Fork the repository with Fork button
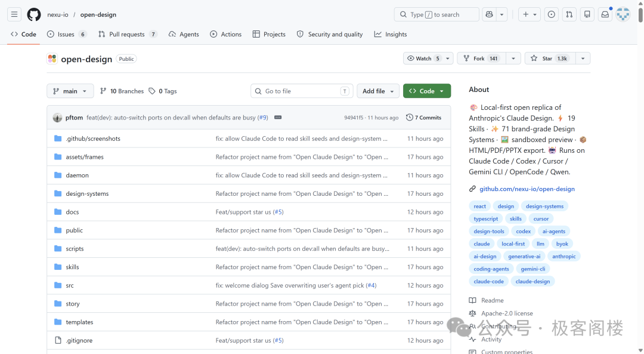Image resolution: width=644 pixels, height=354 pixels. pos(482,59)
